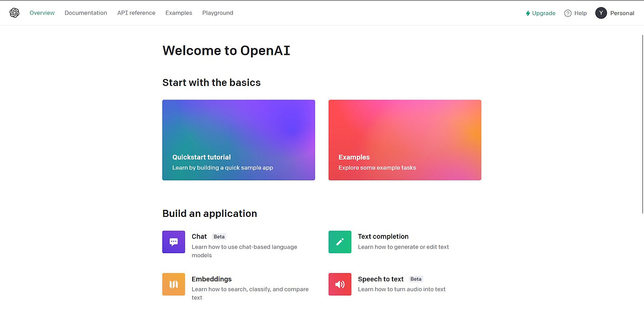The image size is (644, 315).
Task: Click 'Learn how to generate or edit text'
Action: click(404, 247)
